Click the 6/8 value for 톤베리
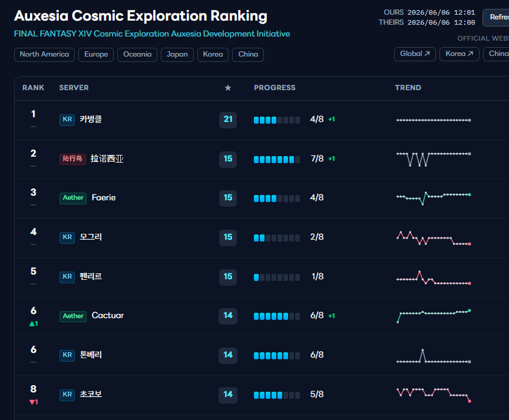This screenshot has width=509, height=420. [x=317, y=355]
